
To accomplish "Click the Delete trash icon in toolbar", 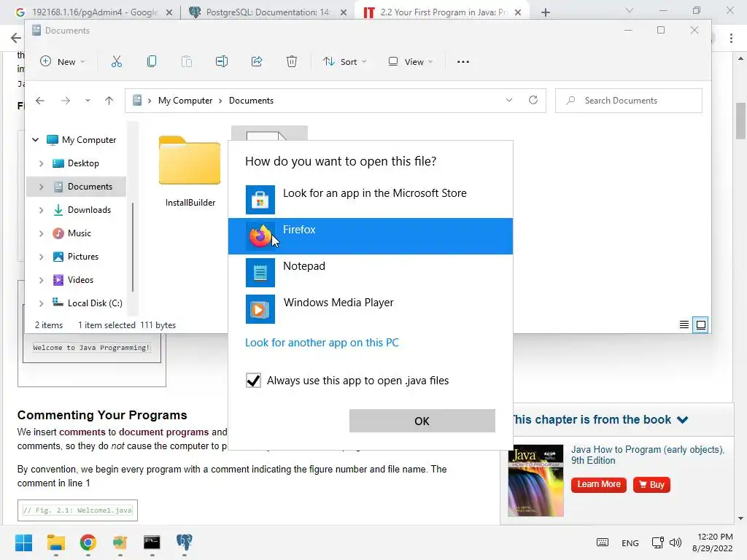I will pyautogui.click(x=292, y=61).
